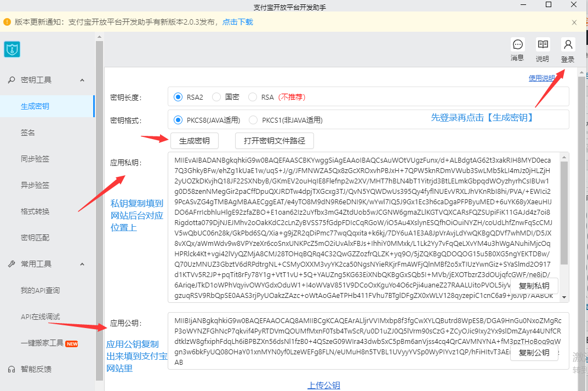Image resolution: width=588 pixels, height=391 pixels.
Task: Open the 消息 messages icon
Action: click(517, 45)
